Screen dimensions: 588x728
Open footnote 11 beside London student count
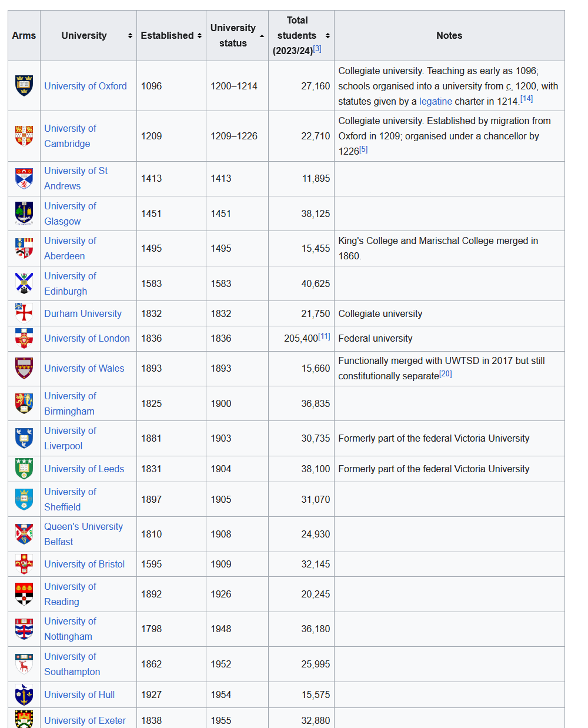(x=324, y=336)
